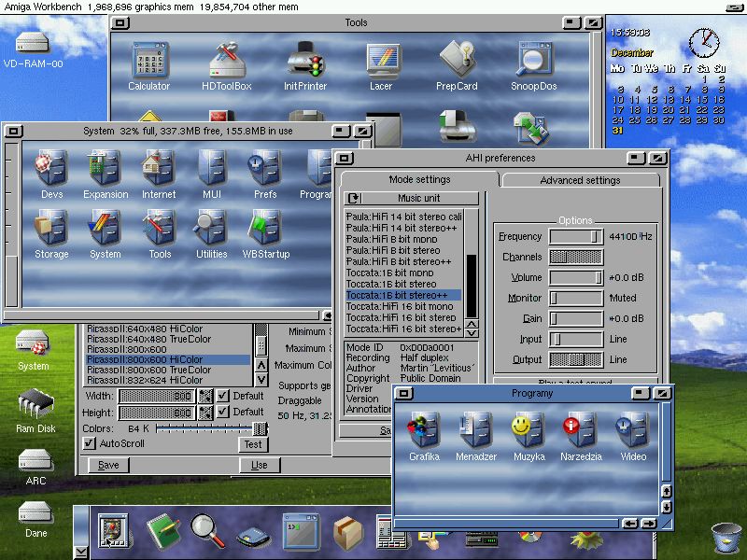
Task: Disable the AutoScroll checkbox
Action: click(89, 443)
